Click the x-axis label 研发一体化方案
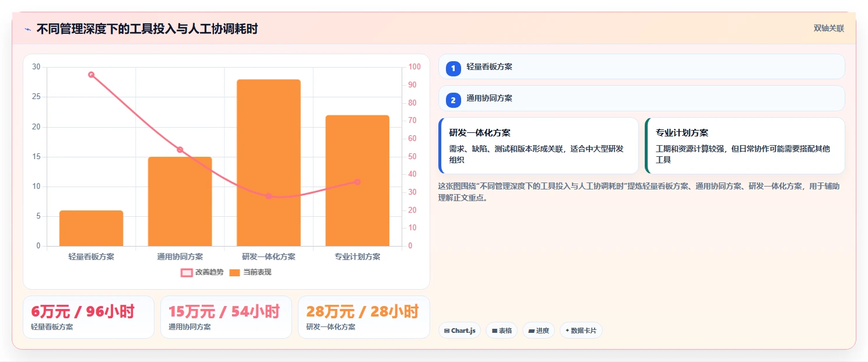 (269, 256)
